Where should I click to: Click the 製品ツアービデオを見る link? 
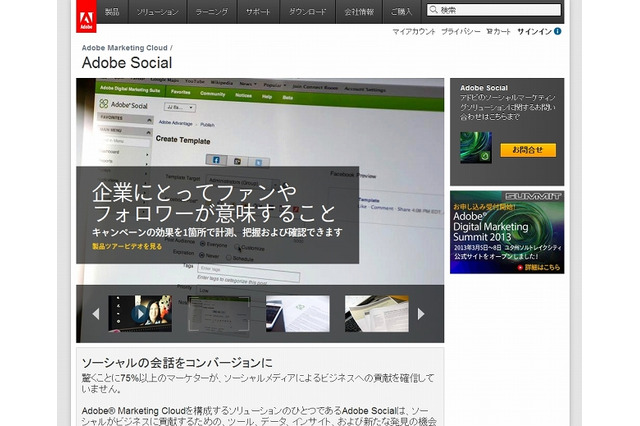(x=127, y=246)
